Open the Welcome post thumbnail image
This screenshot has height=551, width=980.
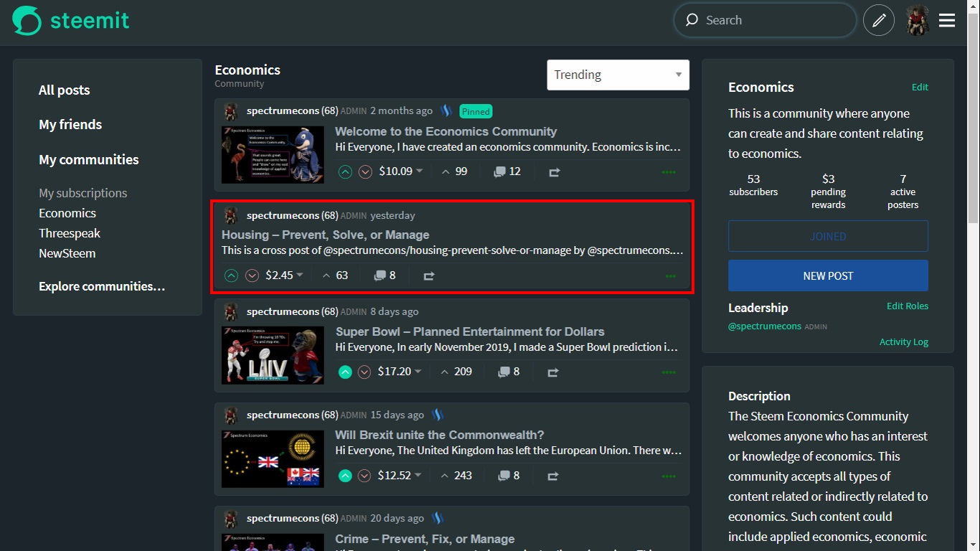click(x=273, y=154)
